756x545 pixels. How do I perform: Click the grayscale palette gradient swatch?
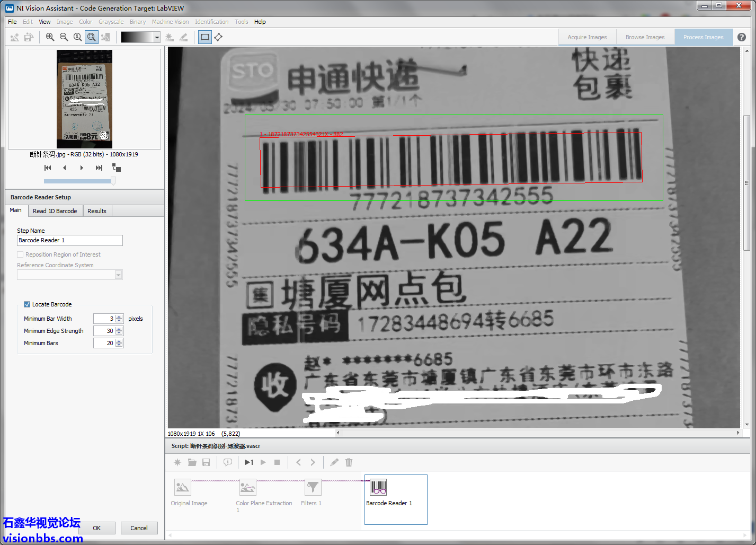click(137, 37)
